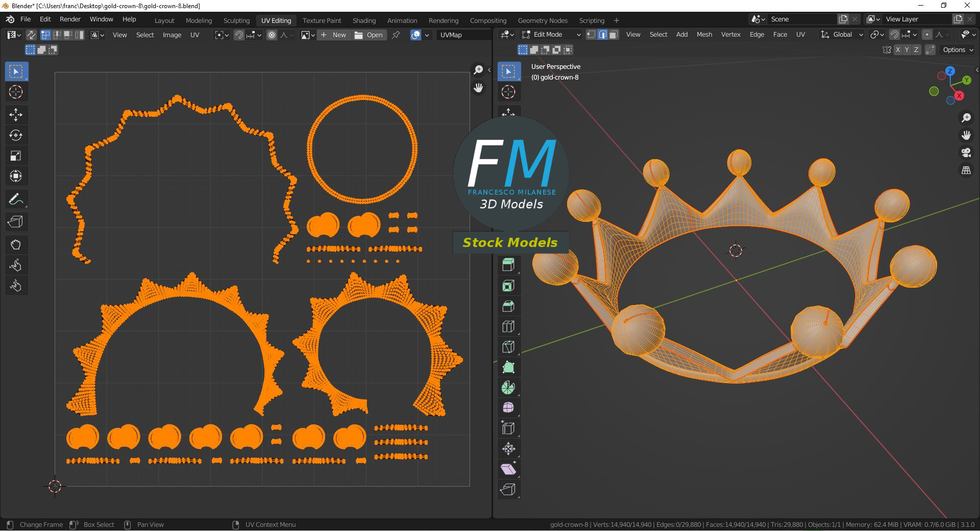This screenshot has width=980, height=531.
Task: Open the Mesh menu in the 3D viewport
Action: click(x=704, y=35)
